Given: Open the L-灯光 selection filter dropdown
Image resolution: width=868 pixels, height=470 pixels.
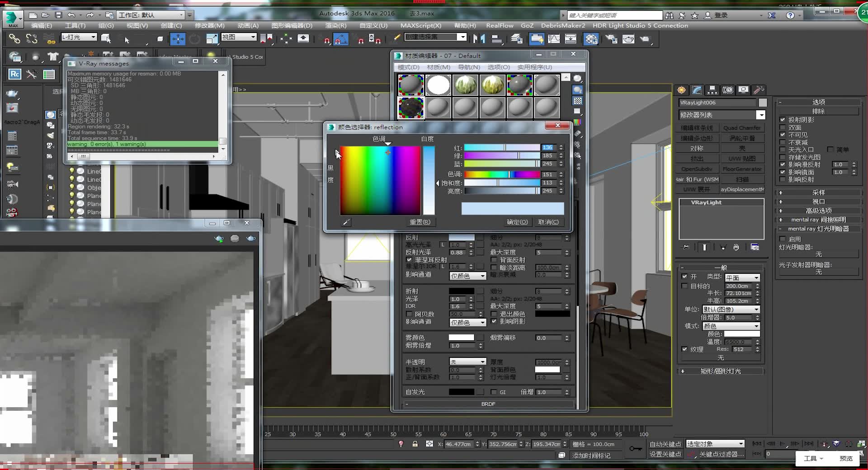Looking at the screenshot, I should click(79, 37).
